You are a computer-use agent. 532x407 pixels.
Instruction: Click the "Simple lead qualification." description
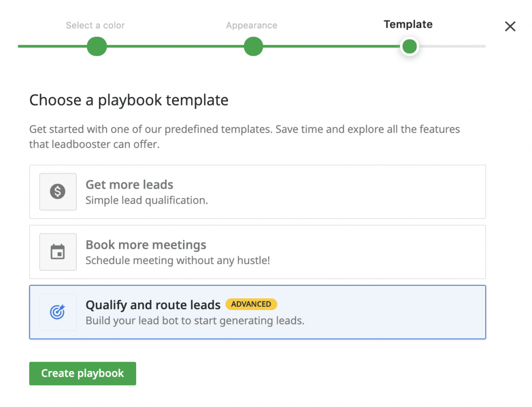(147, 200)
